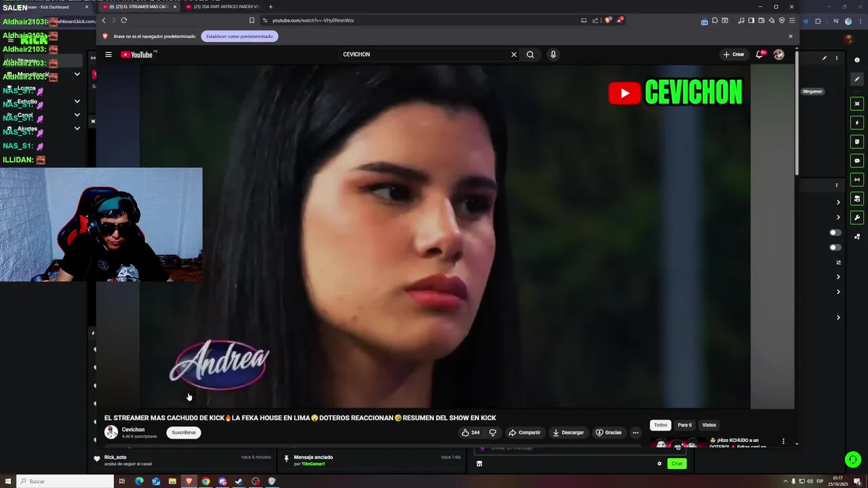868x488 pixels.
Task: Open Brave Wallet icon
Action: click(762, 20)
